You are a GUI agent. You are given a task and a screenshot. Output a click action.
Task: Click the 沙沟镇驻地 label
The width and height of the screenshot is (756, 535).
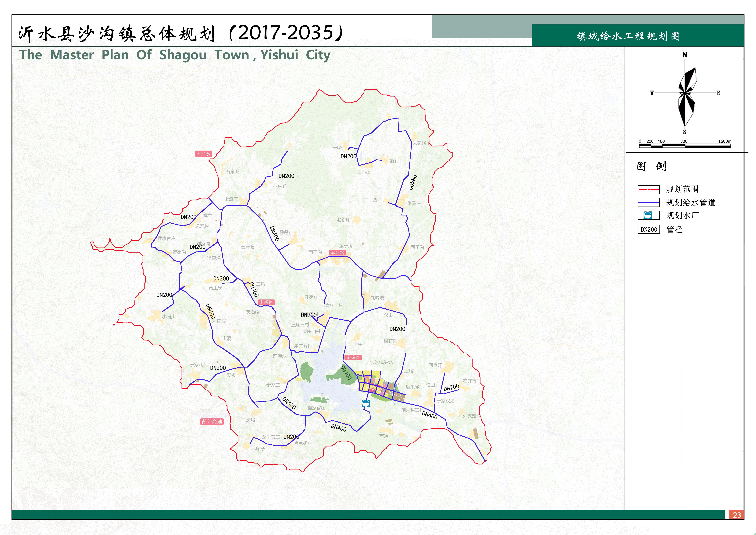381,362
